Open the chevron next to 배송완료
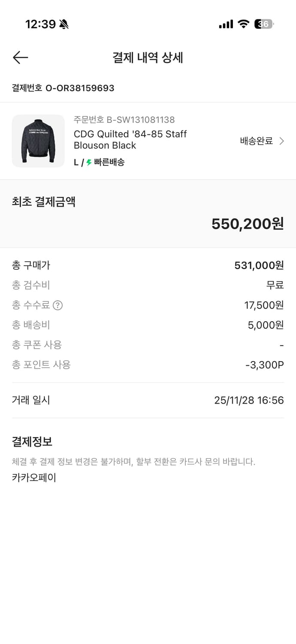This screenshot has height=644, width=296. (x=282, y=141)
